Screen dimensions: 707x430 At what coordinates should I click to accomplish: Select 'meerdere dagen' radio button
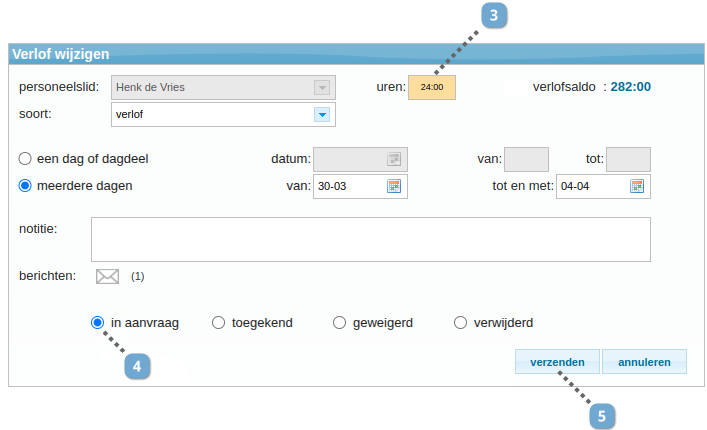[x=26, y=185]
